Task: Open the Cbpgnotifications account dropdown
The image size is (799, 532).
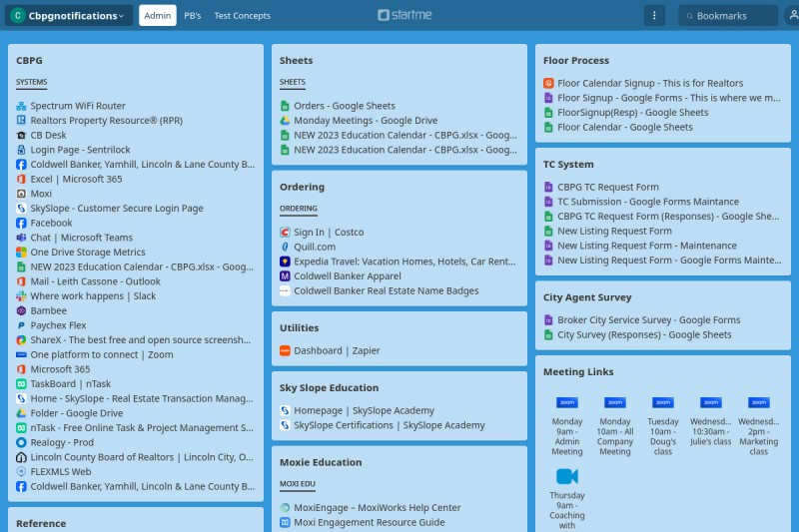Action: (x=69, y=15)
